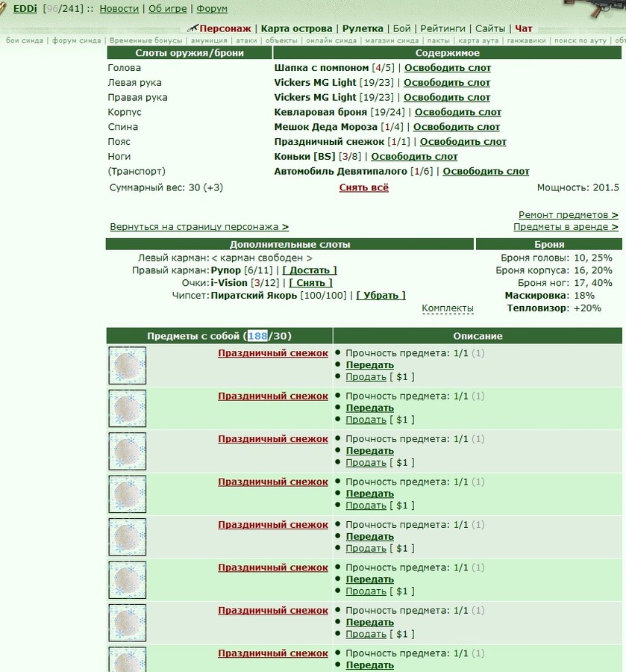Open атаки submenu link

(x=246, y=40)
